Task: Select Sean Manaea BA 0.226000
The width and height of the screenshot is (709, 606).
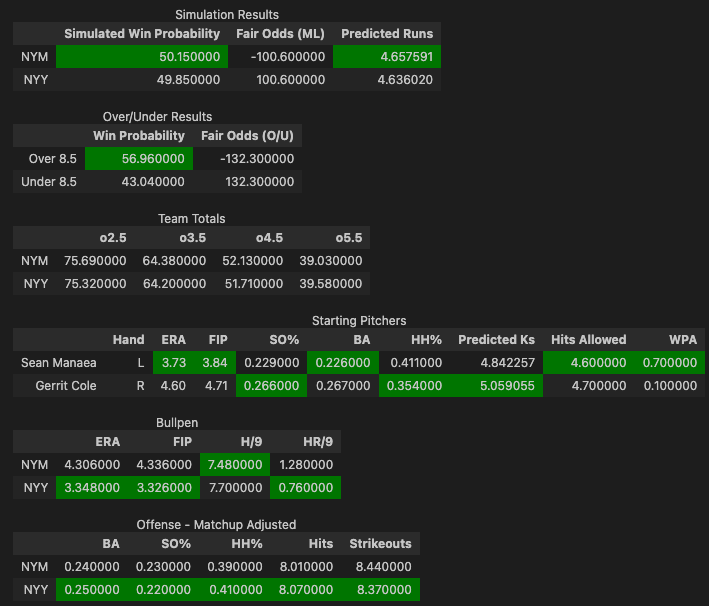Action: click(x=343, y=363)
